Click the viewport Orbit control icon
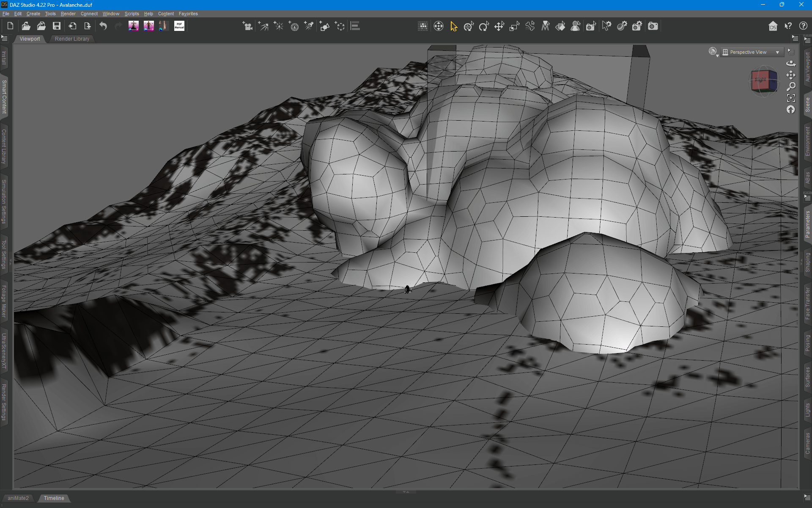This screenshot has height=508, width=812. (x=791, y=63)
